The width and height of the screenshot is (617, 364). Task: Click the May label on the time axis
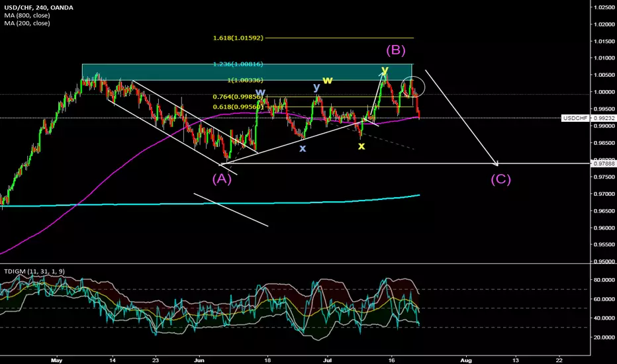[57, 360]
